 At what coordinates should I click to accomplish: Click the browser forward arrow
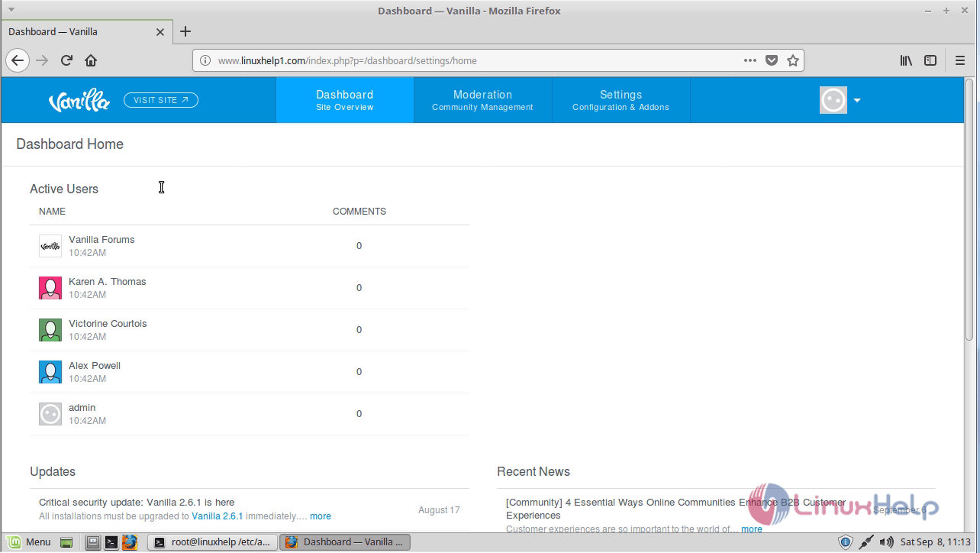click(42, 60)
